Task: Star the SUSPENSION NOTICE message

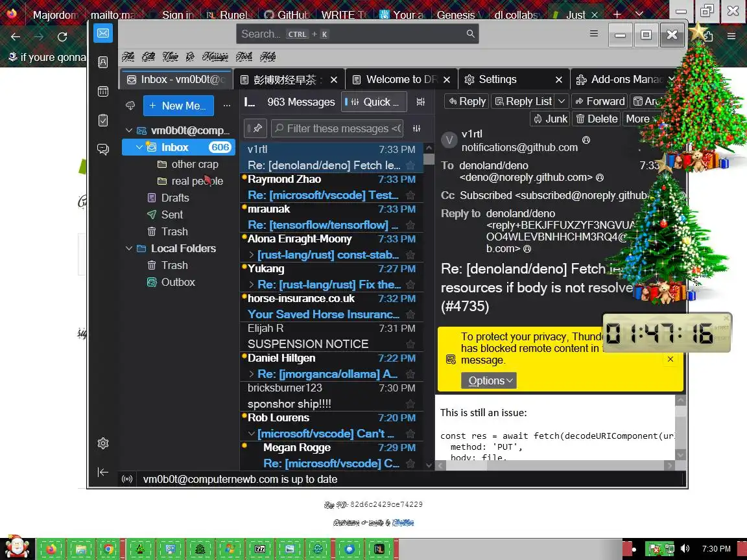Action: (410, 344)
